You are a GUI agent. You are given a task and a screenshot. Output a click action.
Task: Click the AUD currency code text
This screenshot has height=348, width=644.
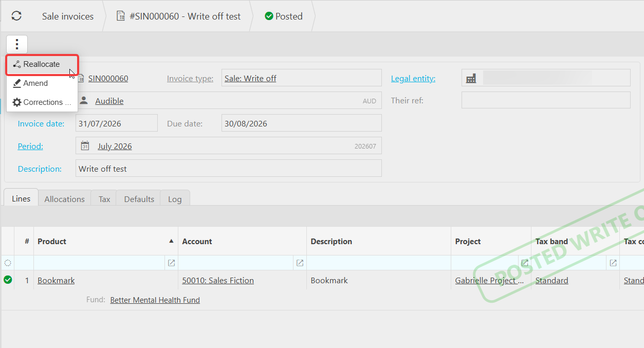[370, 101]
